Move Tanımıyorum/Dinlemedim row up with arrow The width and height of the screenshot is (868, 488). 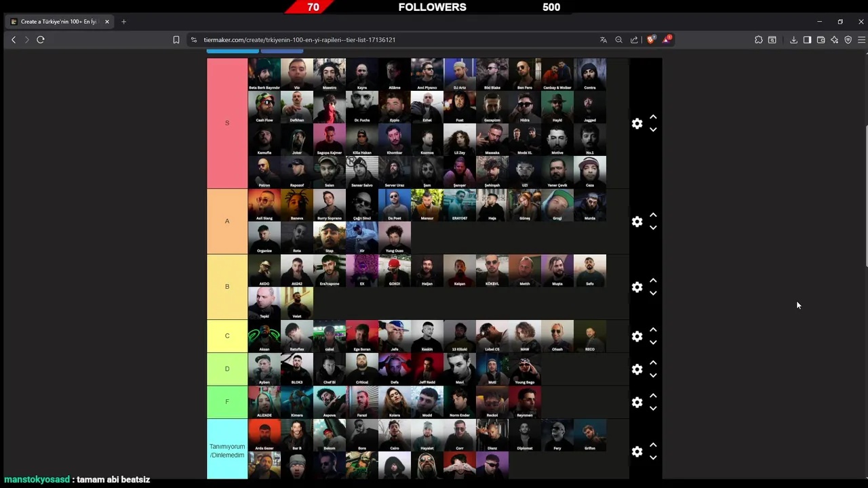point(653,445)
